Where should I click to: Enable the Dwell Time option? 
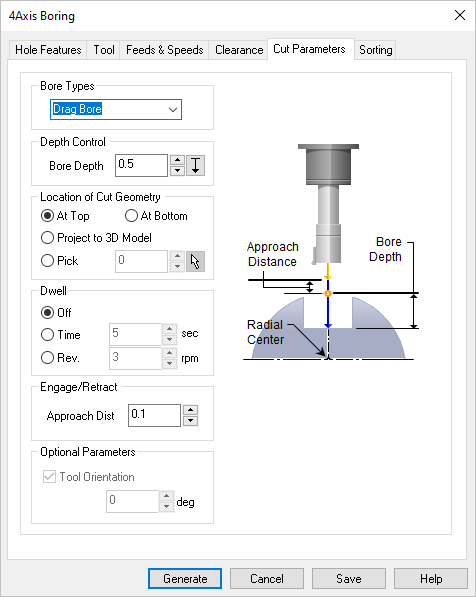(x=61, y=335)
